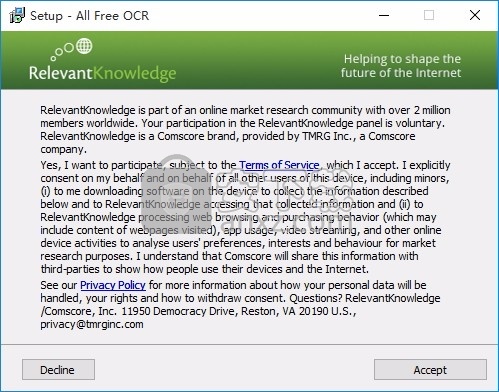
Task: Minimize the Setup window
Action: tap(384, 15)
